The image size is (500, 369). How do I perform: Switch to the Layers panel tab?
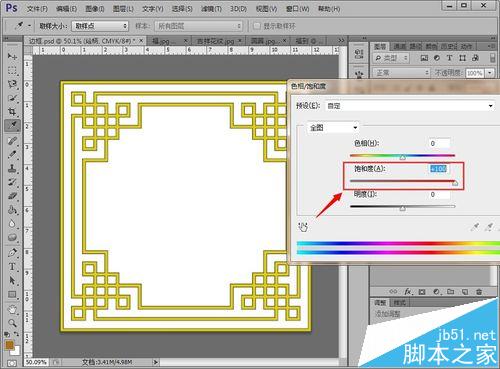(380, 46)
